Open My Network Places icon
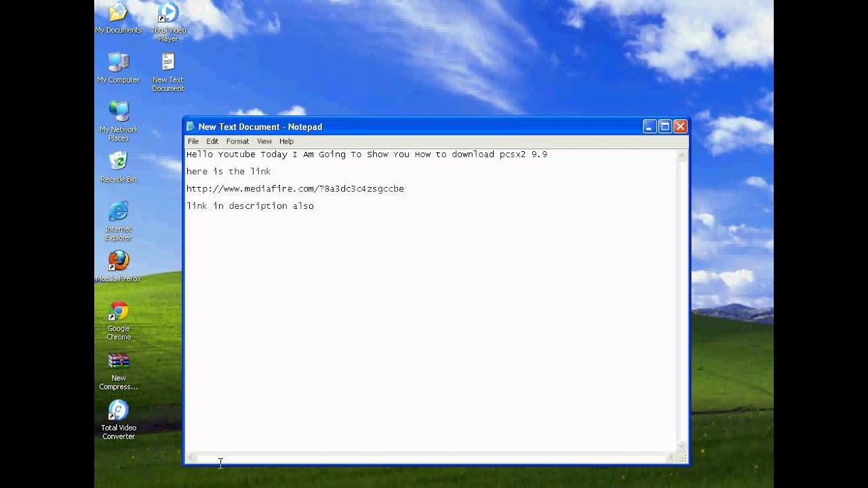 click(x=119, y=121)
